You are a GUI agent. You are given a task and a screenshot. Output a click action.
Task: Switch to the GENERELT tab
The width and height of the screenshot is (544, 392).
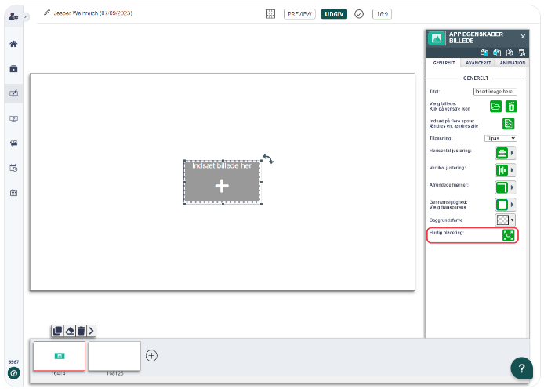444,63
